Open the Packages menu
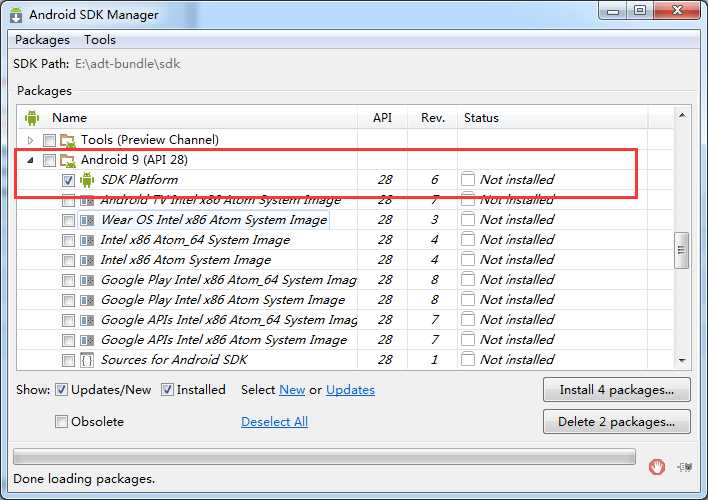Screen dimensions: 708x500 [42, 40]
